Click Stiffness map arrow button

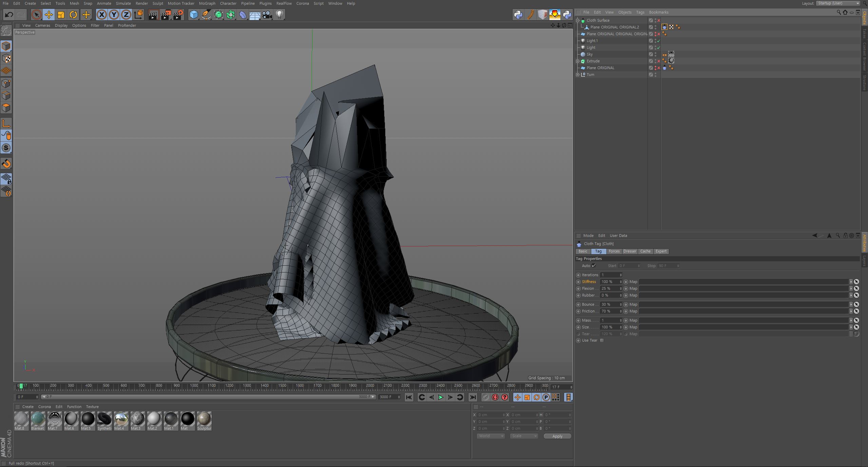pos(851,282)
